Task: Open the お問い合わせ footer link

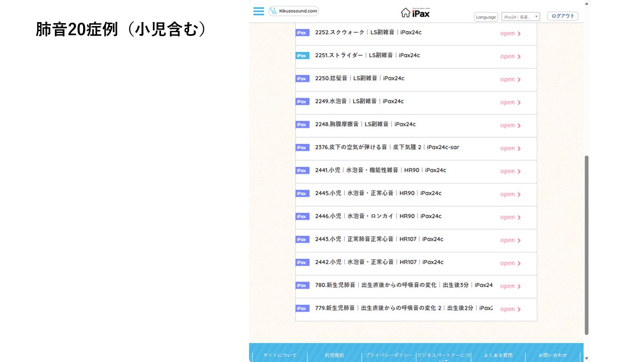Action: (x=552, y=355)
